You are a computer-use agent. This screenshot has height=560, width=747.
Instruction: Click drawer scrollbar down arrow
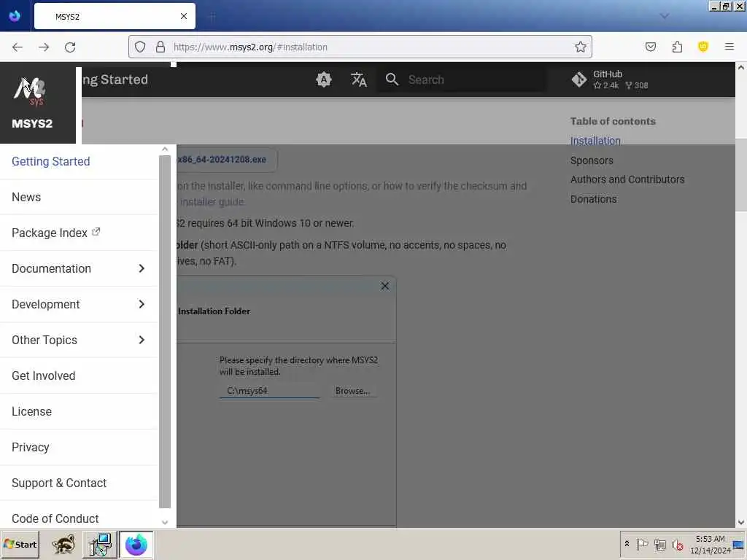[165, 522]
